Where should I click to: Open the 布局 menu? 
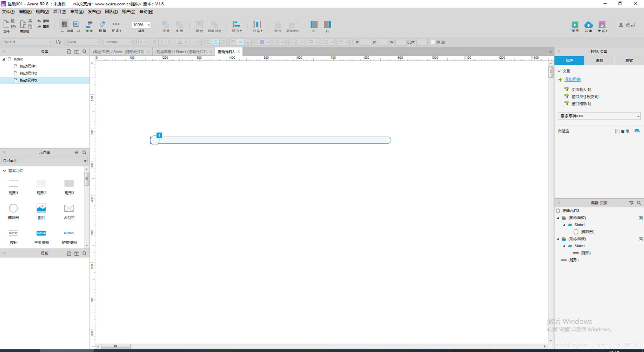(77, 12)
